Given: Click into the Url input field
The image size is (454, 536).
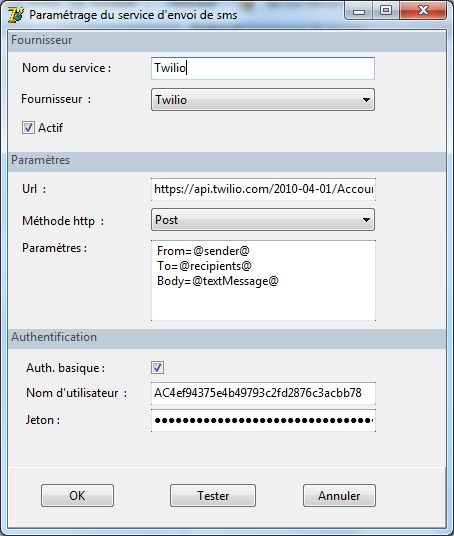Looking at the screenshot, I should pos(263,189).
